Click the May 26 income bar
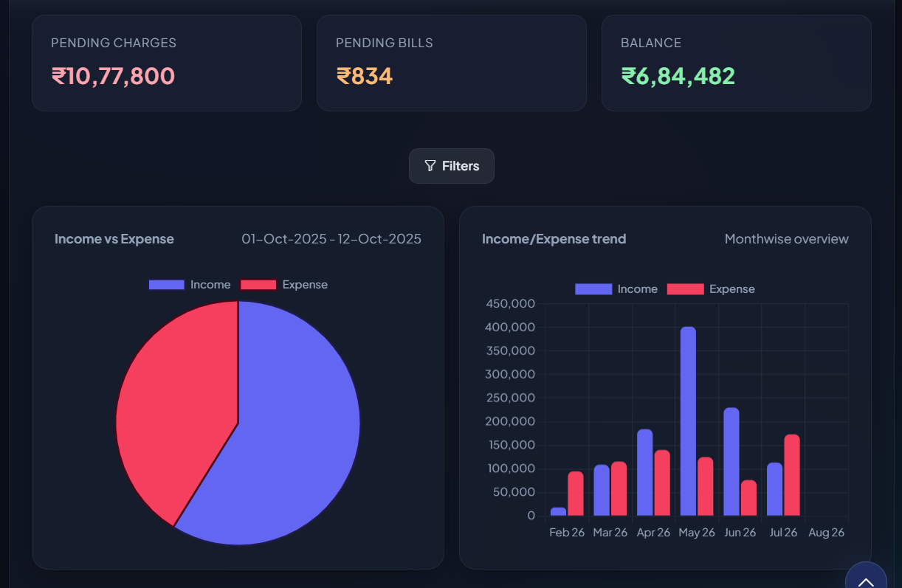Image resolution: width=902 pixels, height=588 pixels. pos(688,421)
